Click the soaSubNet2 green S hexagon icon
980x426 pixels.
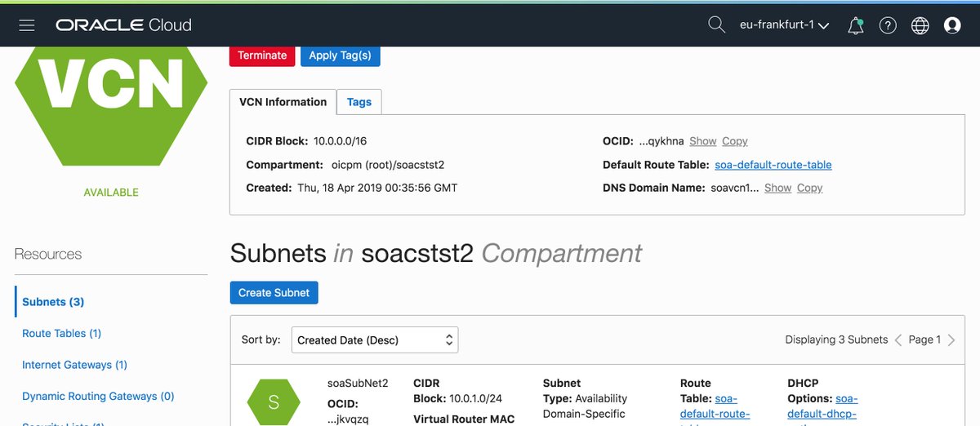click(x=274, y=402)
